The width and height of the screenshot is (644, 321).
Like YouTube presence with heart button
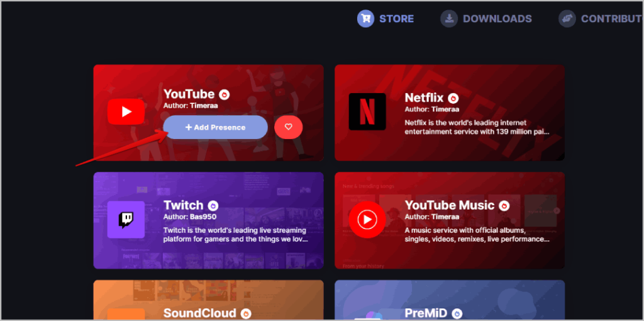click(x=288, y=127)
